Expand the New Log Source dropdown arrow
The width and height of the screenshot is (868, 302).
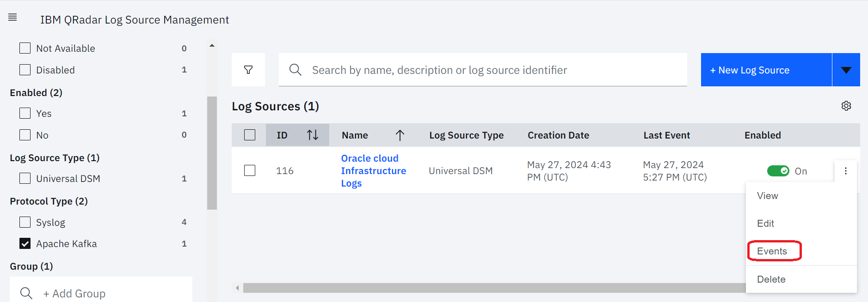click(x=846, y=70)
